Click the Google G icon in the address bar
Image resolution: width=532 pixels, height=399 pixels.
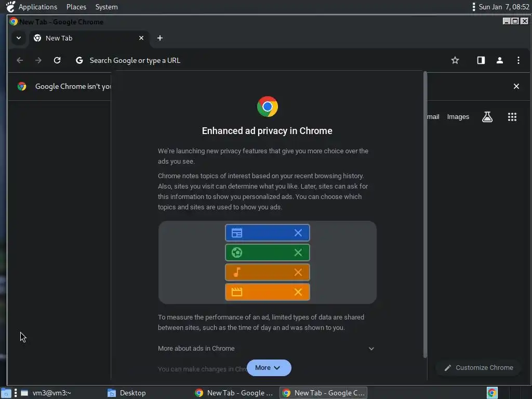click(x=79, y=60)
